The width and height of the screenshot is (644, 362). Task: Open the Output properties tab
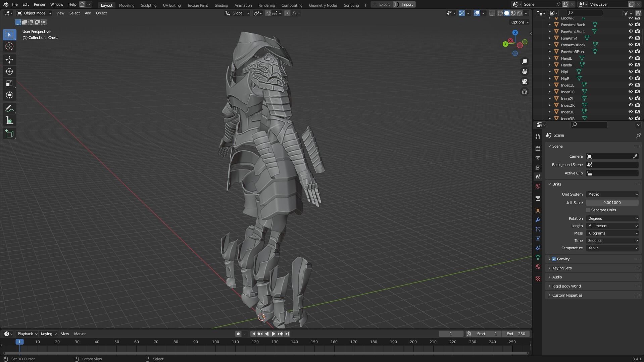[x=538, y=158]
